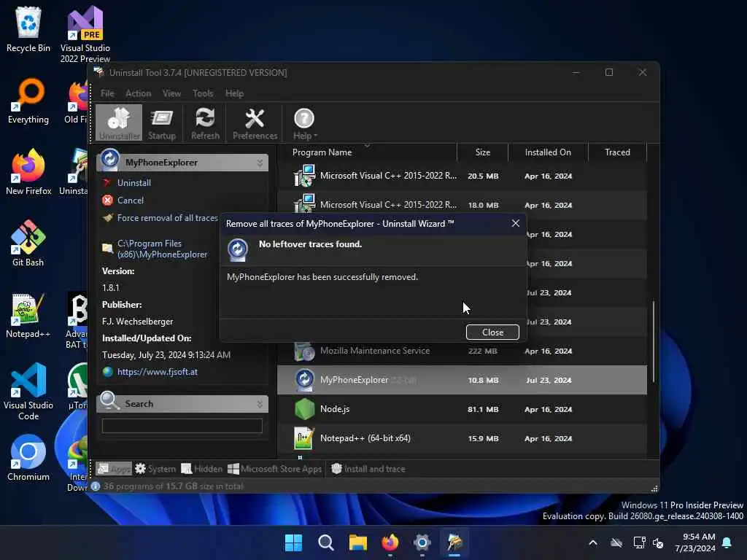Open Visual Studio 2022 Preview shortcut
This screenshot has height=560, width=747.
[85, 34]
